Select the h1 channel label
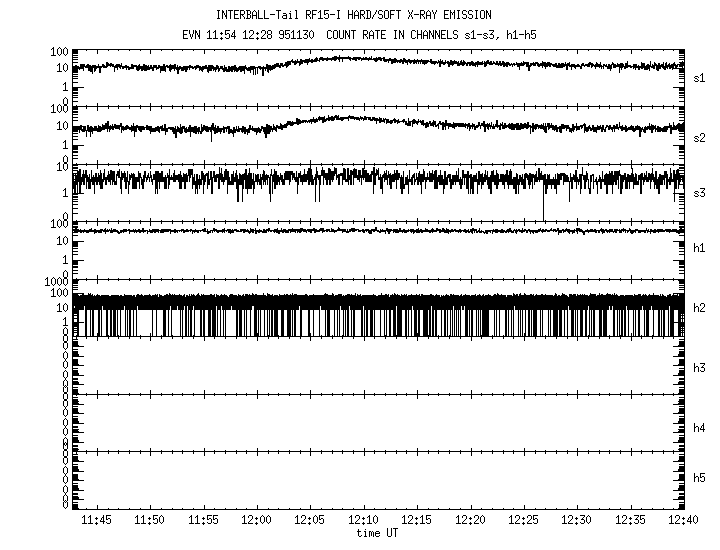 [x=699, y=249]
